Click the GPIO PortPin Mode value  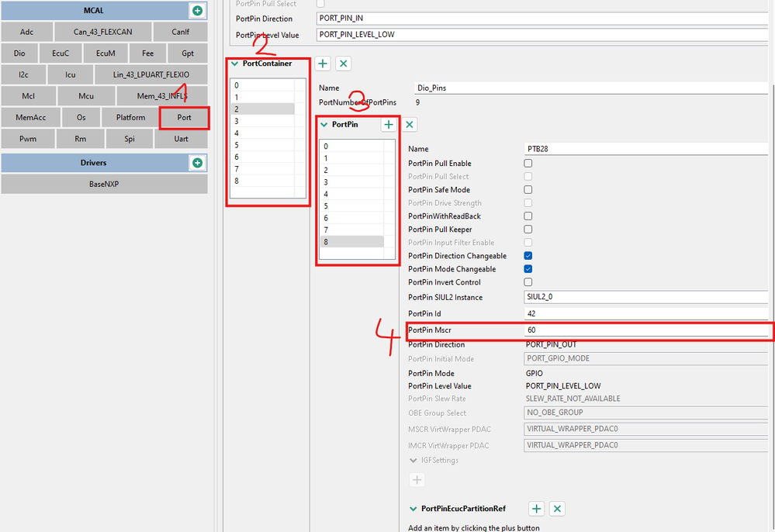click(x=535, y=374)
